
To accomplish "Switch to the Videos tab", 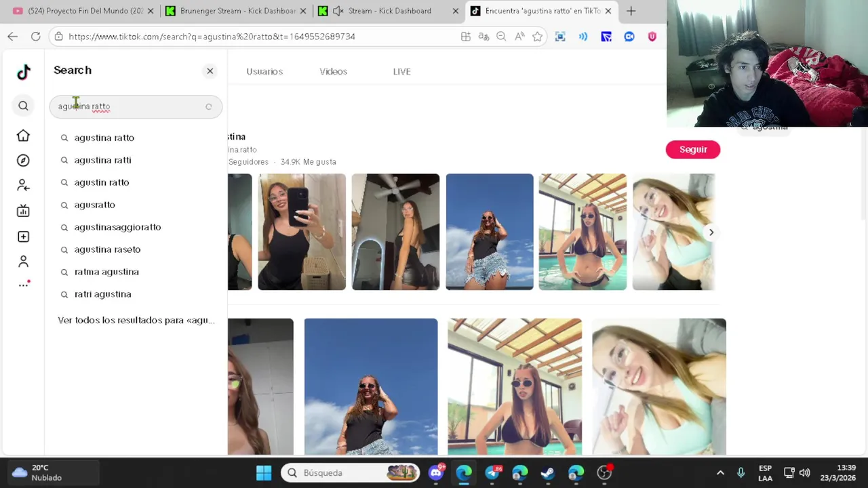I will [333, 71].
